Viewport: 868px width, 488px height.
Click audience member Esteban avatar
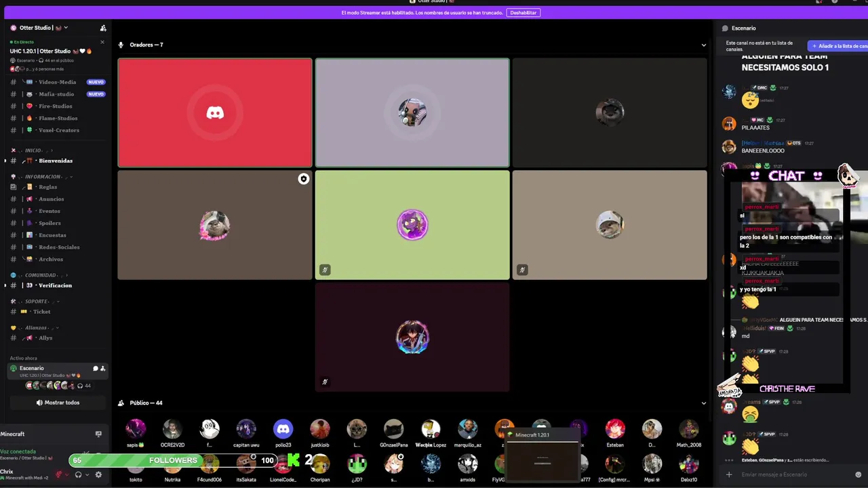pyautogui.click(x=615, y=428)
